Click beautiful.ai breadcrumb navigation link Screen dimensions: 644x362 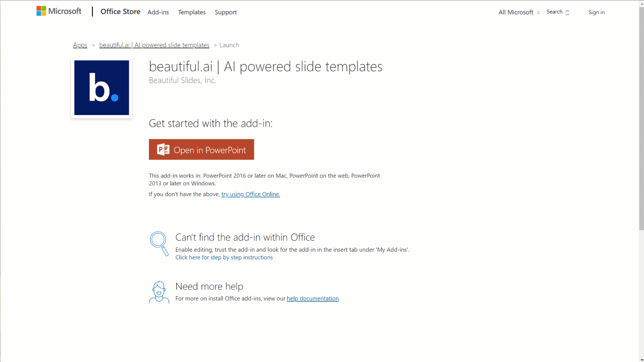click(154, 45)
